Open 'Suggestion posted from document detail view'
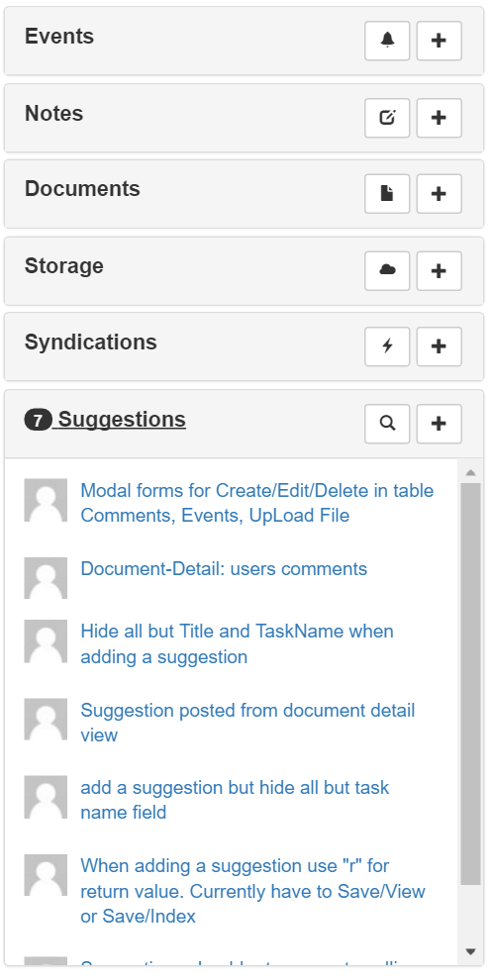Viewport: 492px width, 980px height. tap(247, 723)
